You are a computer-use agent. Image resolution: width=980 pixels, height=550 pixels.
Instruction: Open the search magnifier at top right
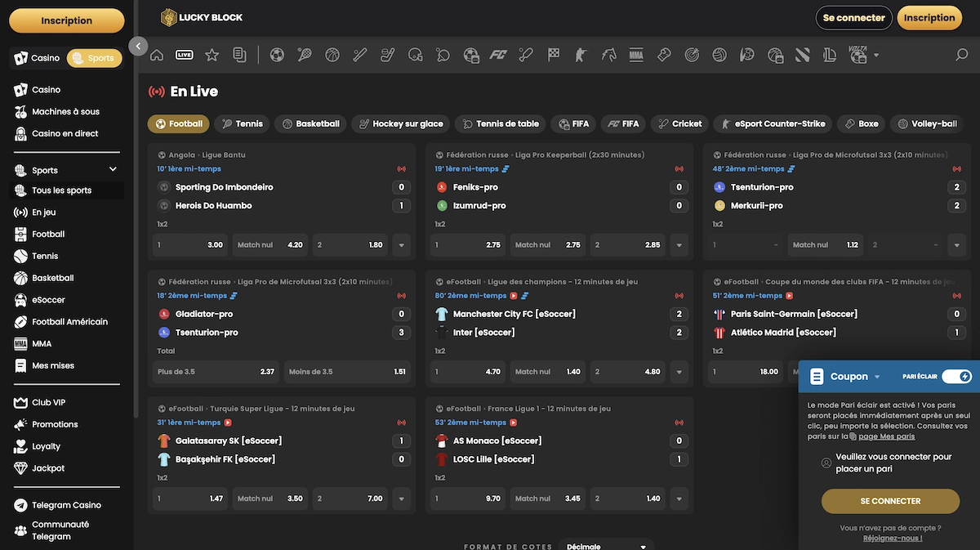point(963,54)
